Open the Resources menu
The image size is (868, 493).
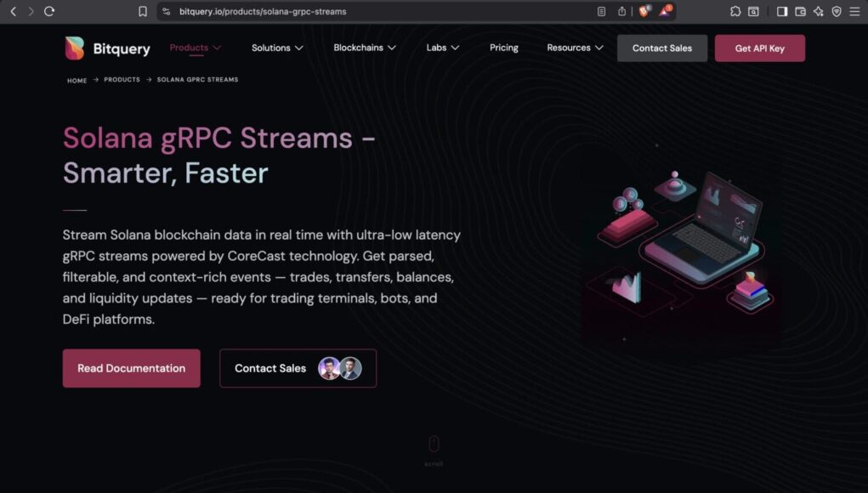575,48
